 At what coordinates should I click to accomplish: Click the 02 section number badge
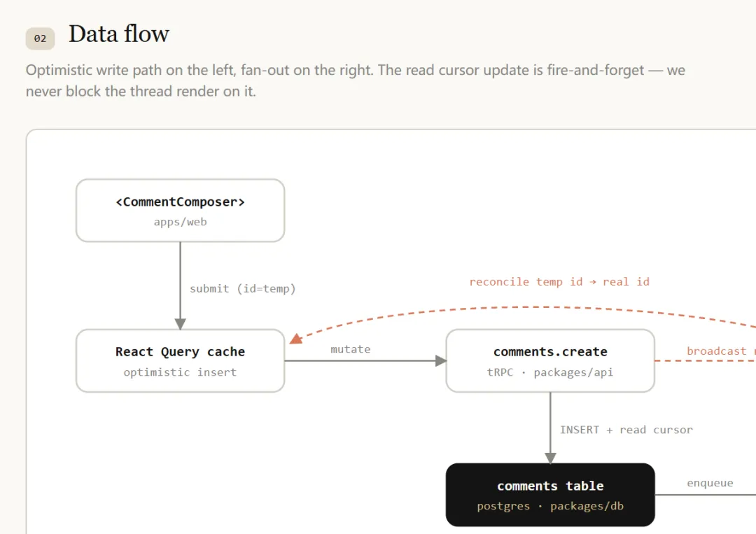pyautogui.click(x=40, y=38)
